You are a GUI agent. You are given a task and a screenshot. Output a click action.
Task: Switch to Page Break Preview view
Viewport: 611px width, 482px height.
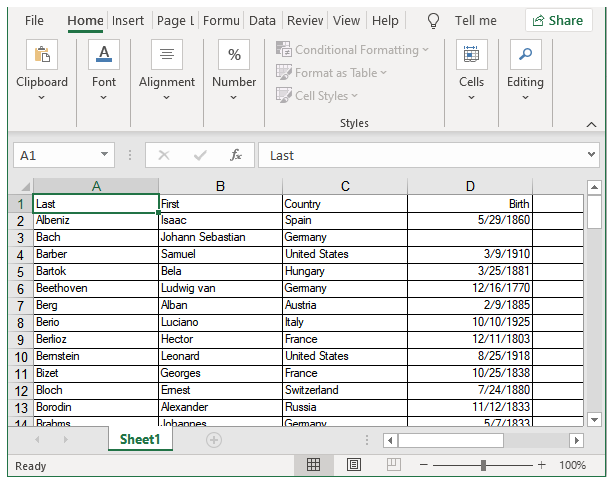[x=394, y=465]
